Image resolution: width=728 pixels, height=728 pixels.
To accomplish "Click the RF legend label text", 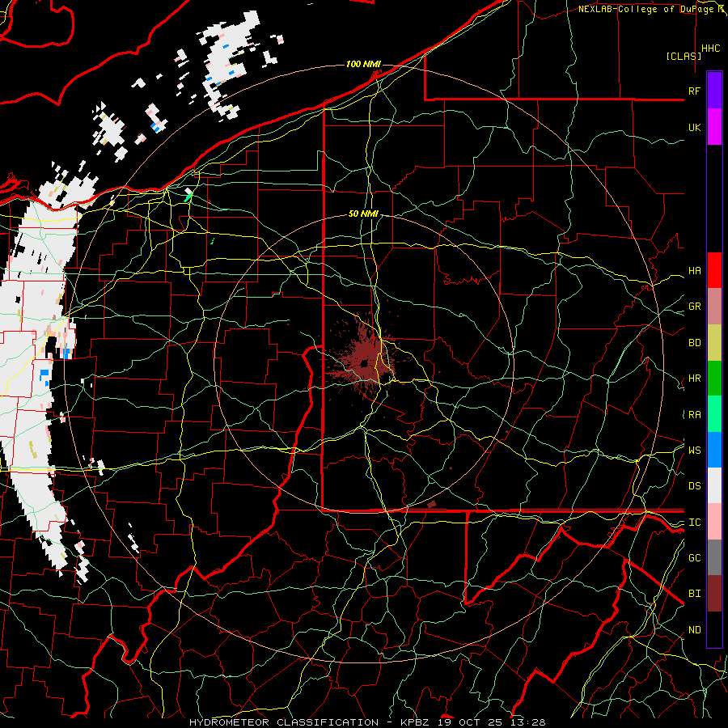I will [x=694, y=91].
